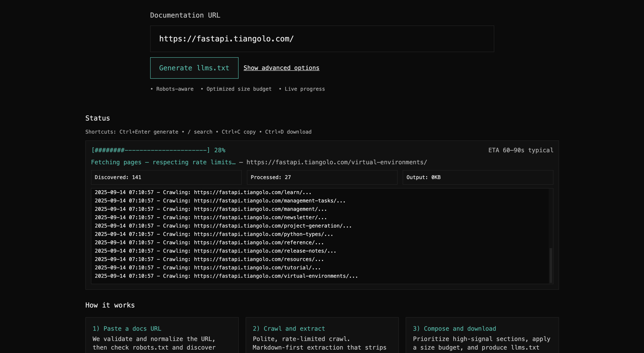This screenshot has height=353, width=644.
Task: Click the 3) Compose and download card
Action: tap(482, 335)
